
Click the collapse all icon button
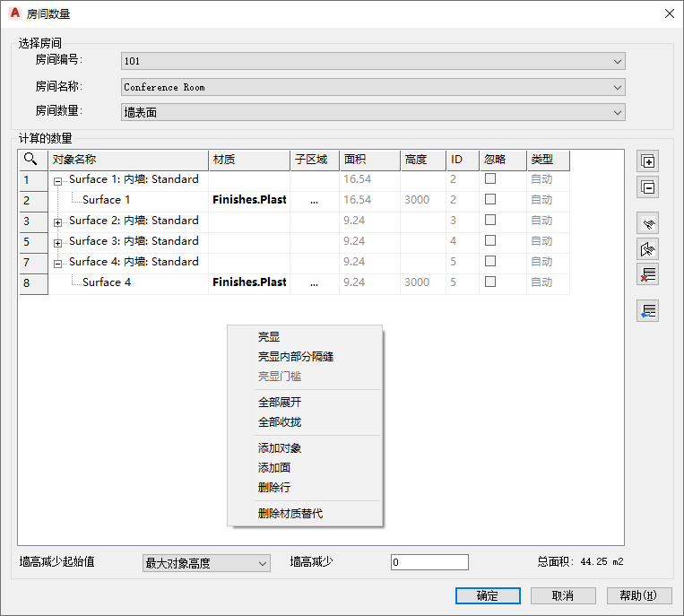coord(647,187)
